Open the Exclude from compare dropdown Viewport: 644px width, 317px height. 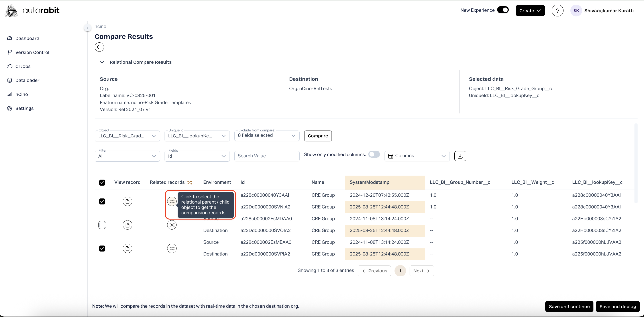[267, 136]
